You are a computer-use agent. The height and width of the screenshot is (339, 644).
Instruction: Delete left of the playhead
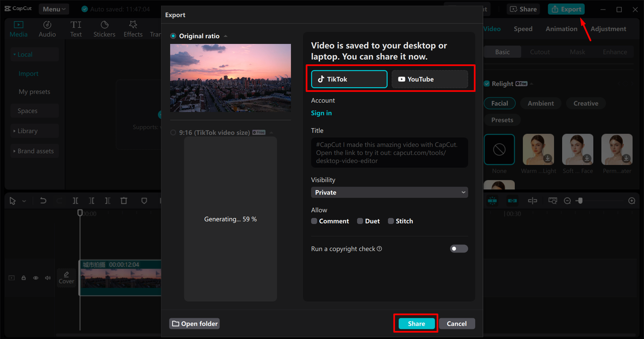pyautogui.click(x=92, y=201)
